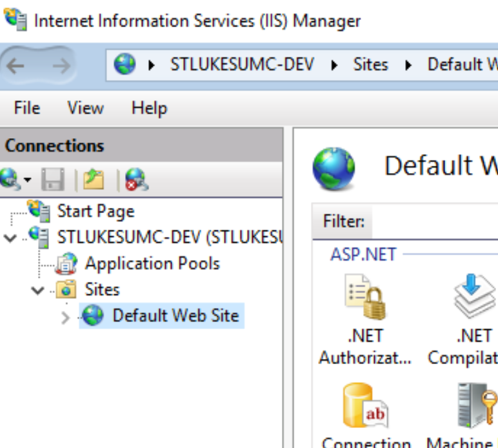This screenshot has height=448, width=498.
Task: Click the large globe icon in page header
Action: click(x=334, y=168)
